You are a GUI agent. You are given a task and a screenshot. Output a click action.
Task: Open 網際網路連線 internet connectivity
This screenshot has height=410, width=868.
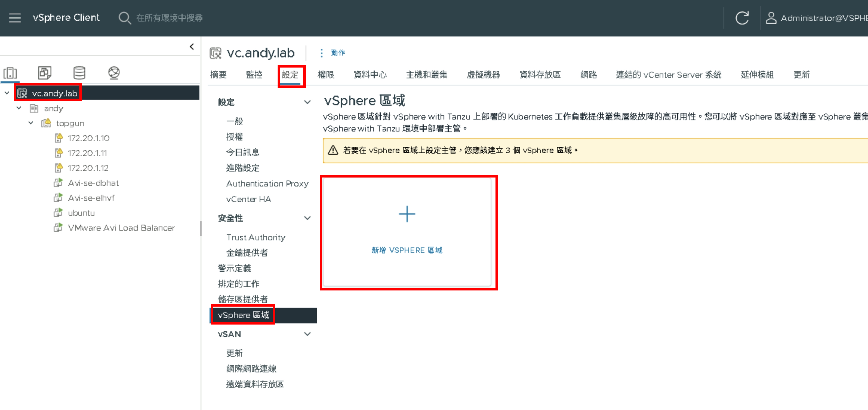(251, 368)
